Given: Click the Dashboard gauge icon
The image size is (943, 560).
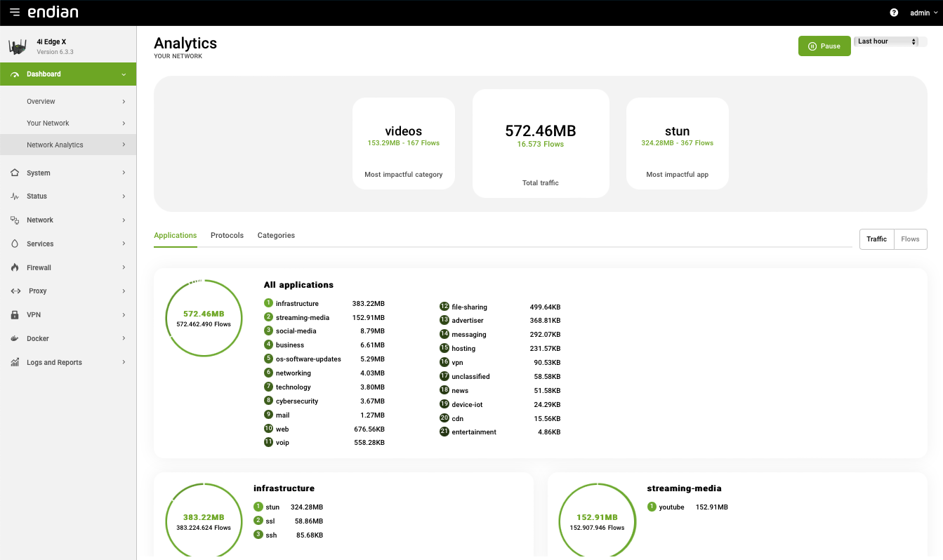Looking at the screenshot, I should click(15, 74).
